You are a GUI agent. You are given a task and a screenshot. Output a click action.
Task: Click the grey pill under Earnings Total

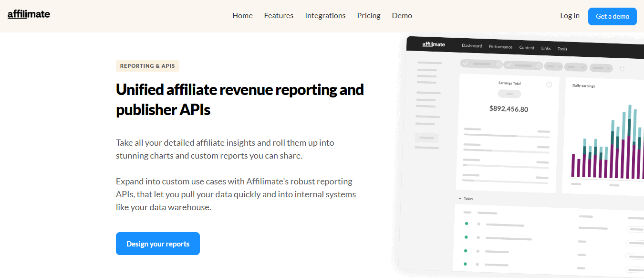pyautogui.click(x=509, y=94)
